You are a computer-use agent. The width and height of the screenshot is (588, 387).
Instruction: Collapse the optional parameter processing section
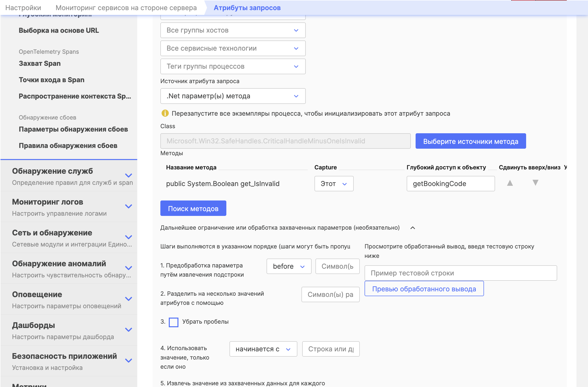pyautogui.click(x=412, y=228)
